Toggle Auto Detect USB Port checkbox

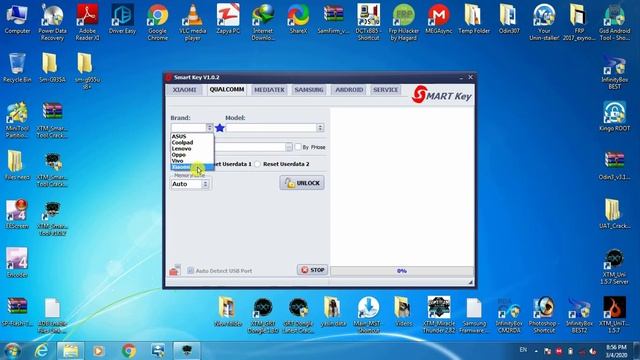pyautogui.click(x=190, y=271)
